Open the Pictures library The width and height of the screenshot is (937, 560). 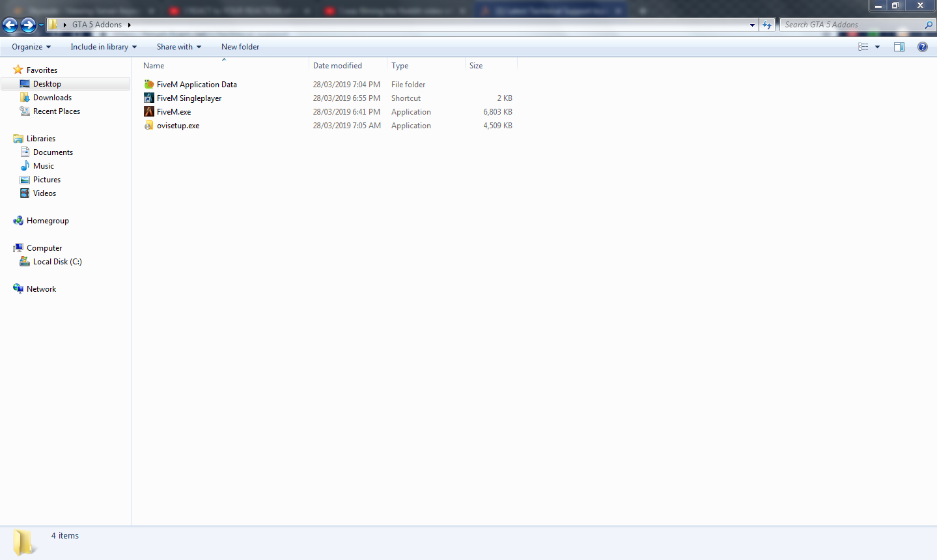click(47, 180)
